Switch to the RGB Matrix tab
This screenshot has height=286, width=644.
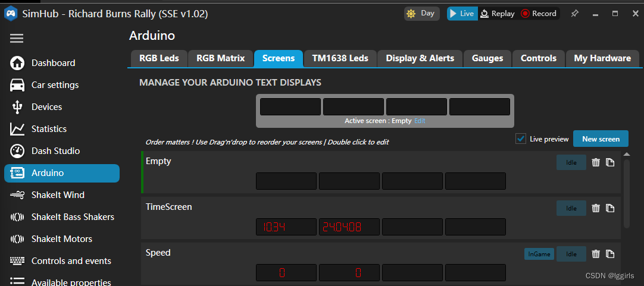pos(221,58)
